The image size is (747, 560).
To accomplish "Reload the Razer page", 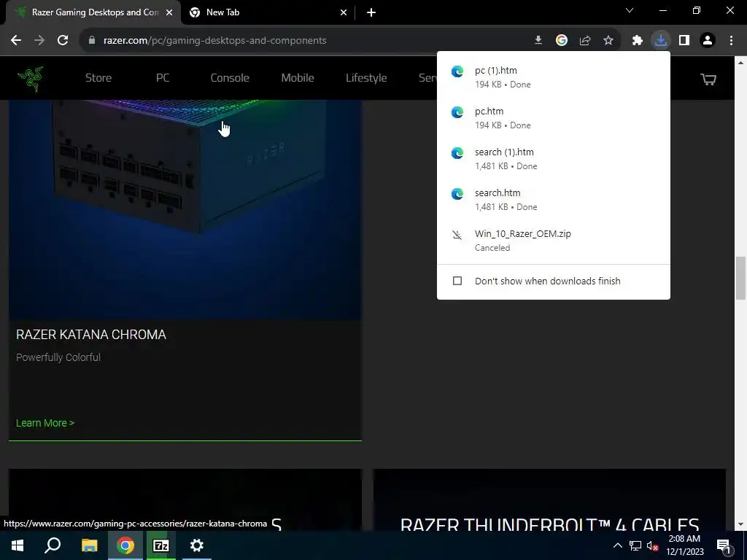I will point(63,41).
